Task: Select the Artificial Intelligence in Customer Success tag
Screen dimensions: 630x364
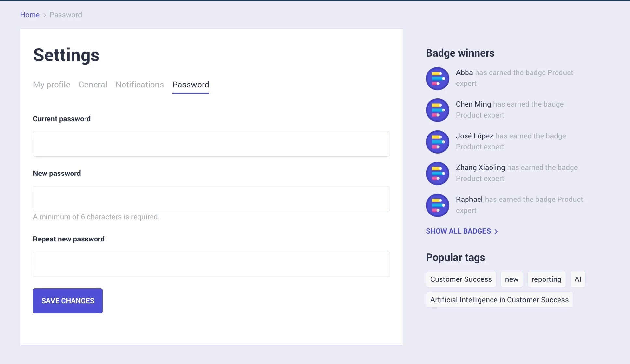Action: [x=499, y=300]
